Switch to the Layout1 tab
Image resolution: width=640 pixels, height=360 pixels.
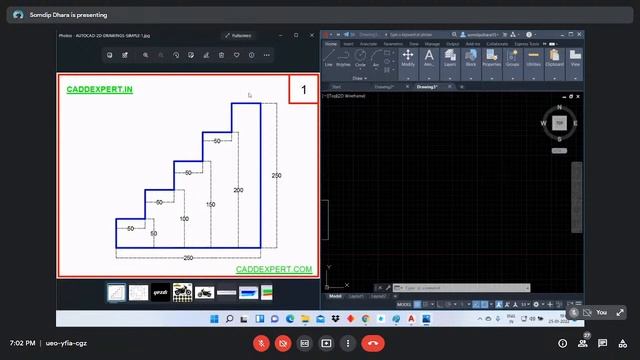[356, 296]
